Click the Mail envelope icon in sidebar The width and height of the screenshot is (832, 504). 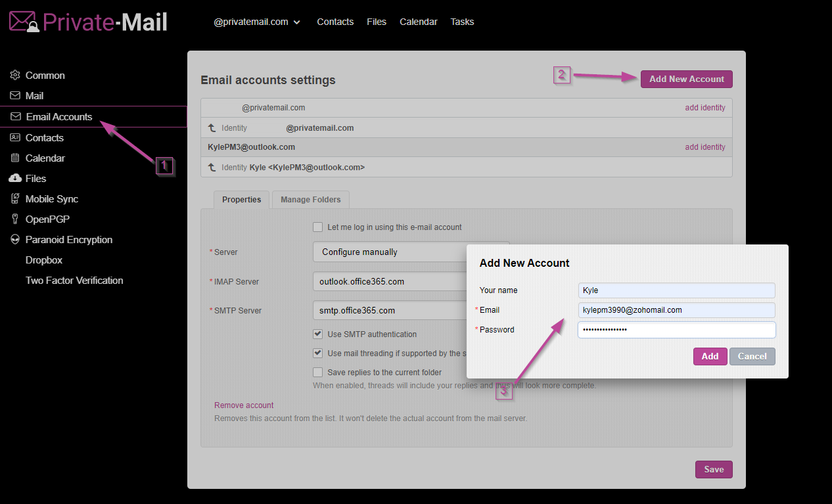point(15,96)
